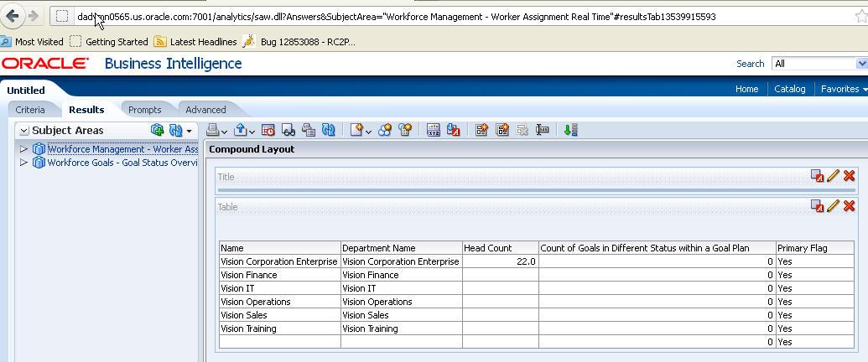Open the Prompts tab
868x362 pixels.
pos(144,110)
